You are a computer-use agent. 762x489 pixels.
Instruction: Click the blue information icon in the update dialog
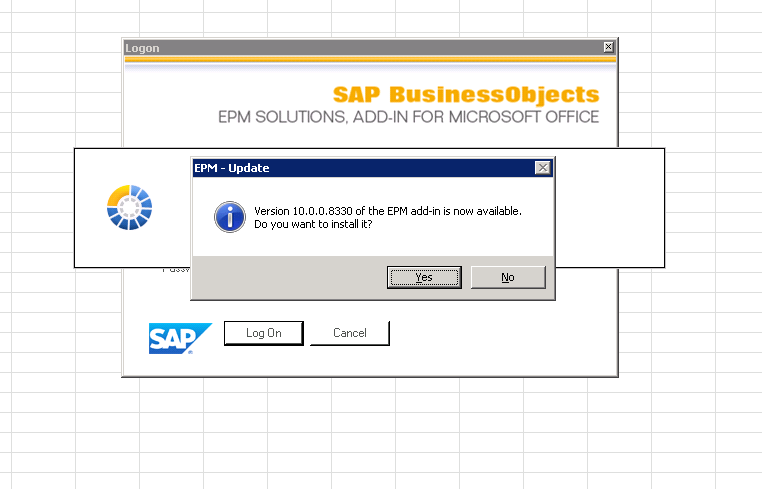click(x=230, y=217)
